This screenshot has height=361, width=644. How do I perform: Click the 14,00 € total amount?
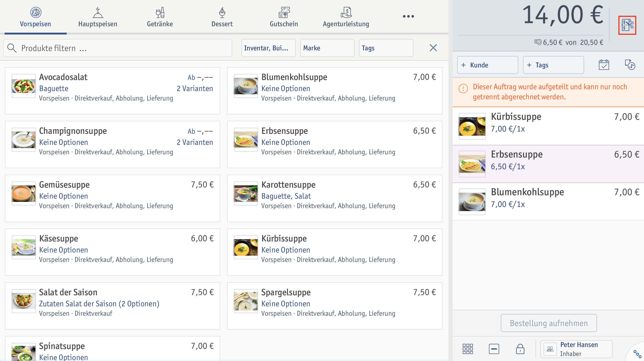coord(563,15)
